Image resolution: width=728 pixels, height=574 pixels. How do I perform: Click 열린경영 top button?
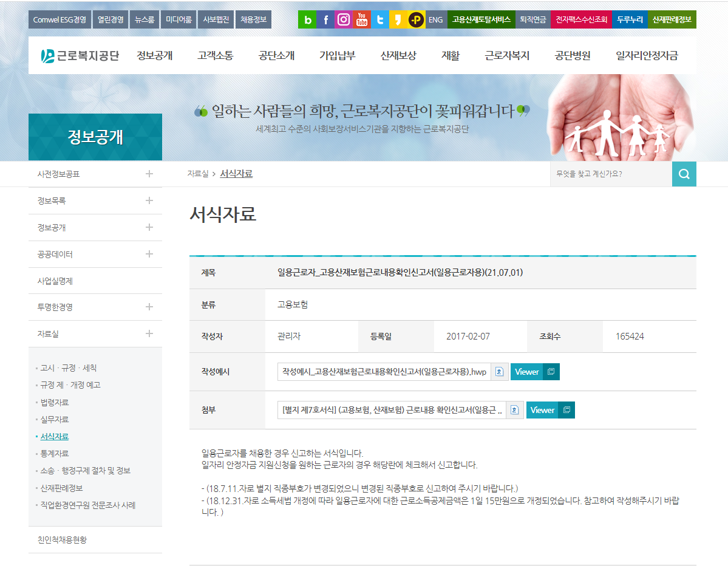pyautogui.click(x=111, y=19)
